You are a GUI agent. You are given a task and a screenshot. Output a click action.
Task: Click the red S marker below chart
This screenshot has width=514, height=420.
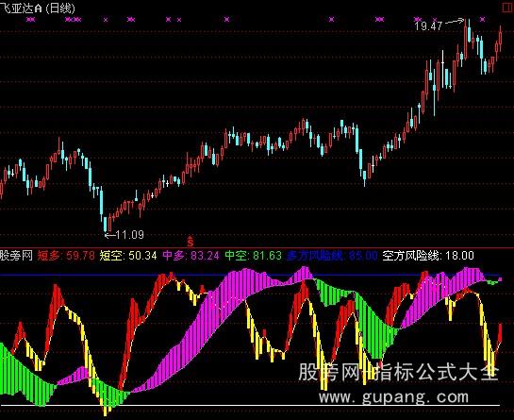pyautogui.click(x=191, y=242)
